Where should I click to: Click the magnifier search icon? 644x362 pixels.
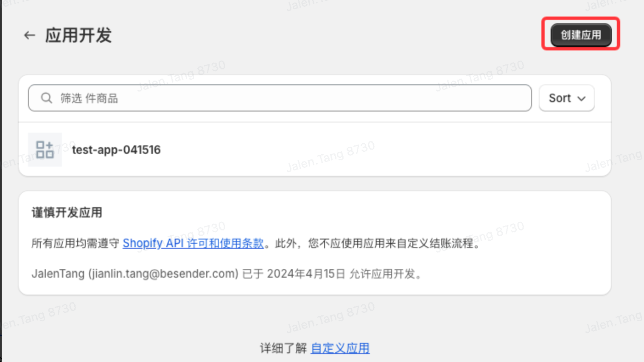46,98
